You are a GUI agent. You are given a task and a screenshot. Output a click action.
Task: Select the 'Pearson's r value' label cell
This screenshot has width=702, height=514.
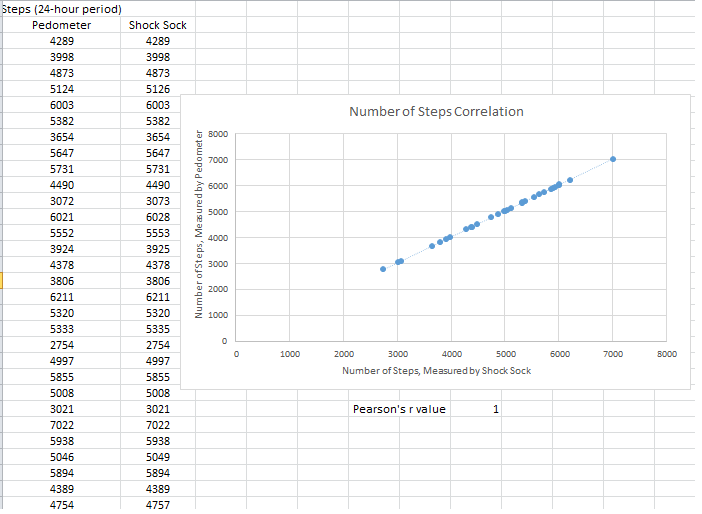pyautogui.click(x=399, y=409)
